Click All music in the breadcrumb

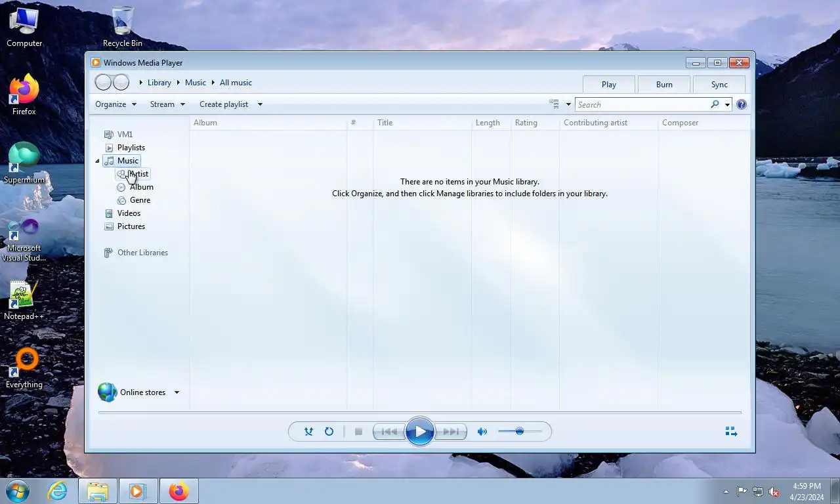click(236, 83)
